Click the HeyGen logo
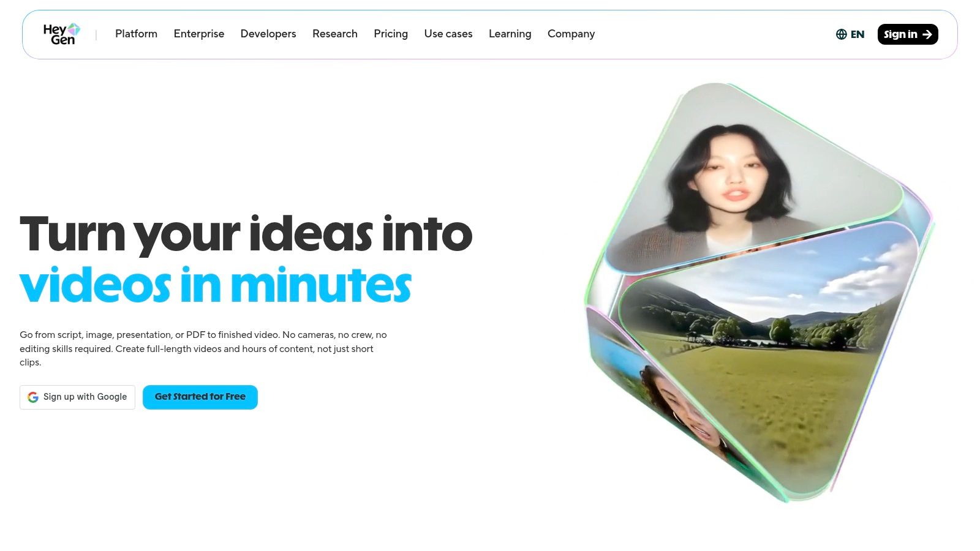The width and height of the screenshot is (980, 551). tap(61, 34)
